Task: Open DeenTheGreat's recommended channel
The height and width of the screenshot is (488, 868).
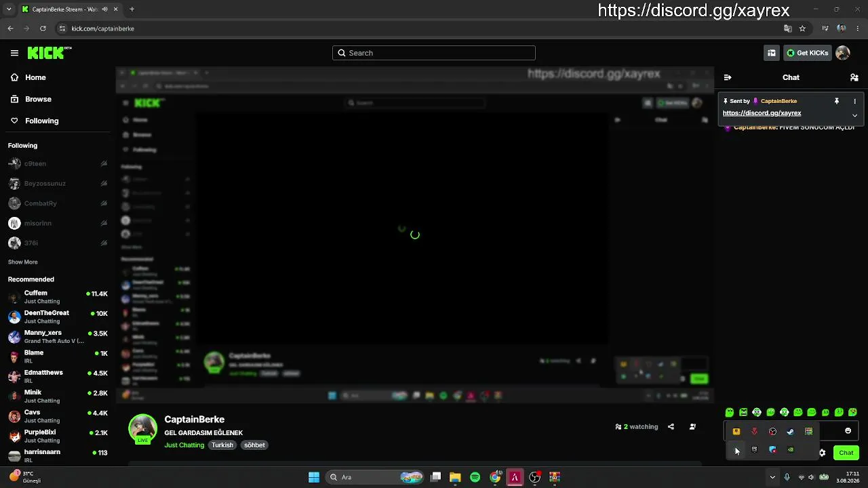Action: point(58,317)
